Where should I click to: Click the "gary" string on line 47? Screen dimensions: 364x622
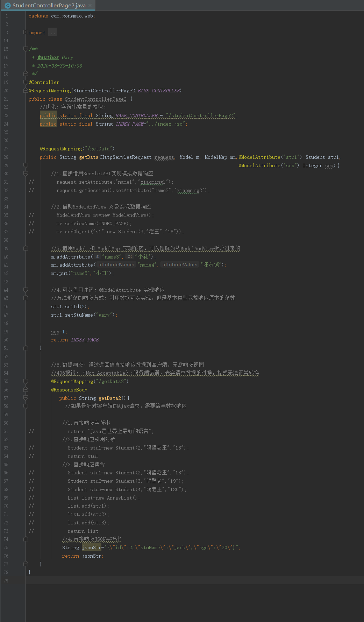104,315
